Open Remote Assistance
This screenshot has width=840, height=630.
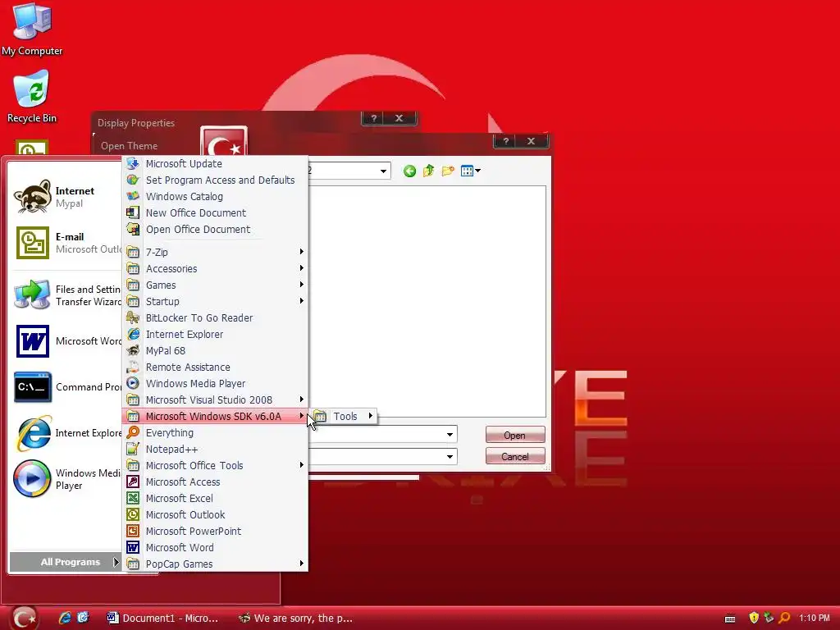pyautogui.click(x=216, y=367)
